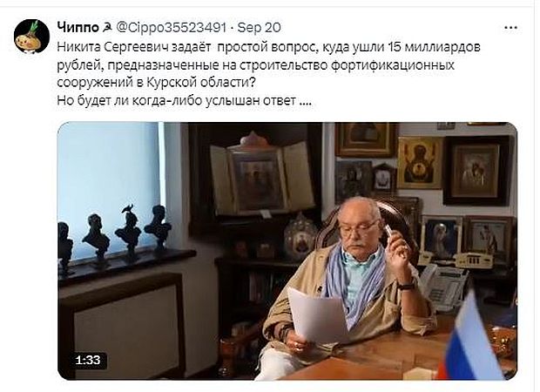Click the tweet line beginning with рублей, предназначенные
The image size is (540, 392).
point(255,65)
